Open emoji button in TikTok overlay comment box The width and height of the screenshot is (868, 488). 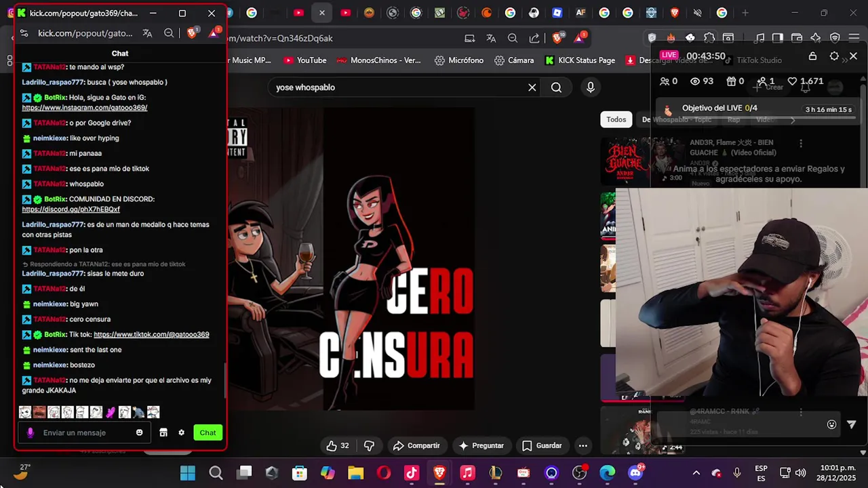tap(831, 424)
